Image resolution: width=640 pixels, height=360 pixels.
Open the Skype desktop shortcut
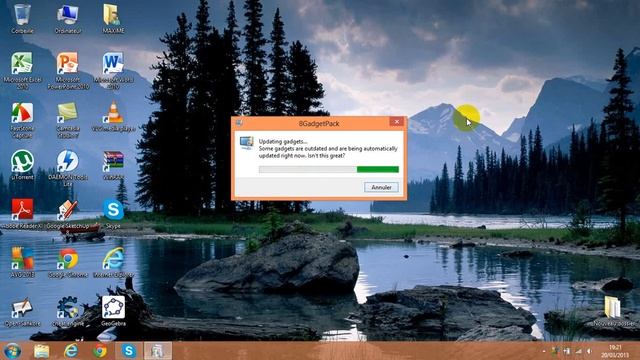pyautogui.click(x=113, y=214)
